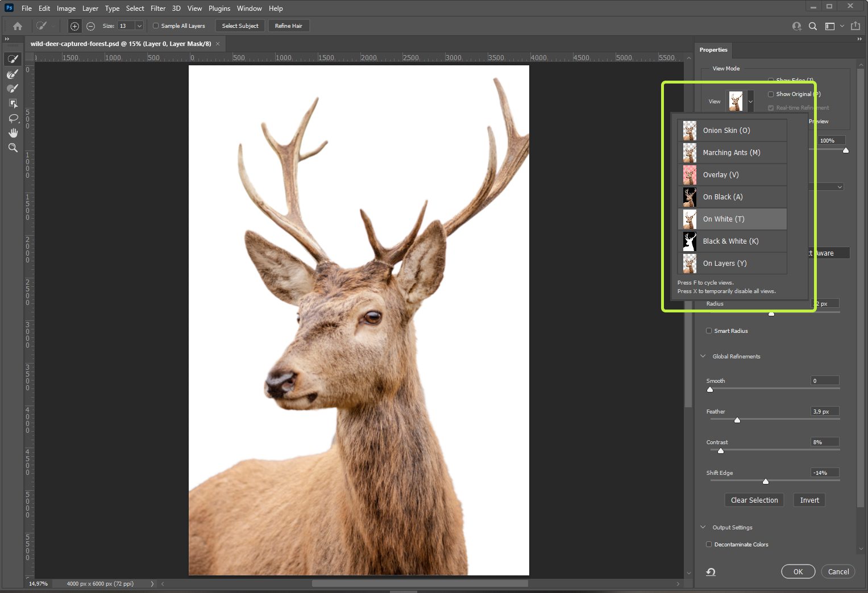Adjust the Shift Edge slider handle
The width and height of the screenshot is (868, 593).
(x=766, y=482)
